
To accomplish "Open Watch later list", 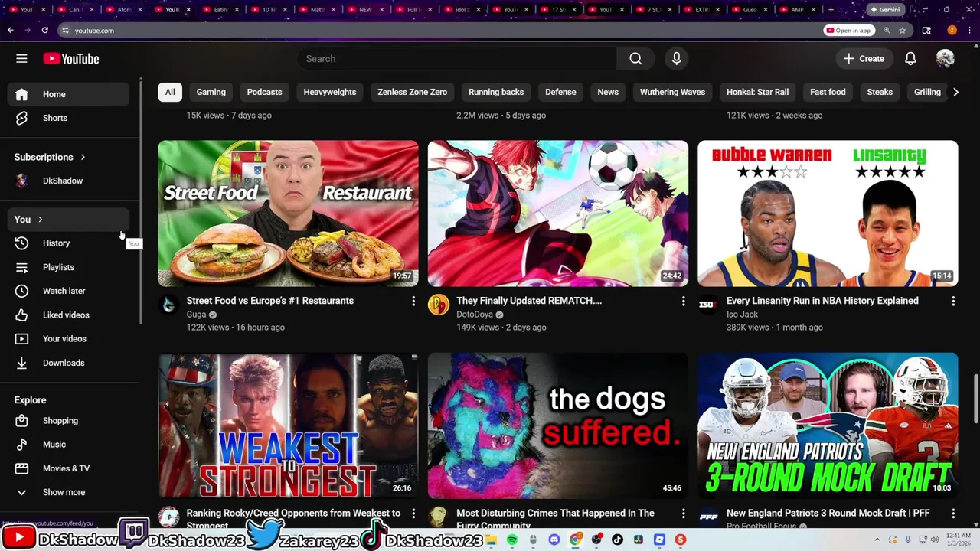I will click(x=68, y=291).
